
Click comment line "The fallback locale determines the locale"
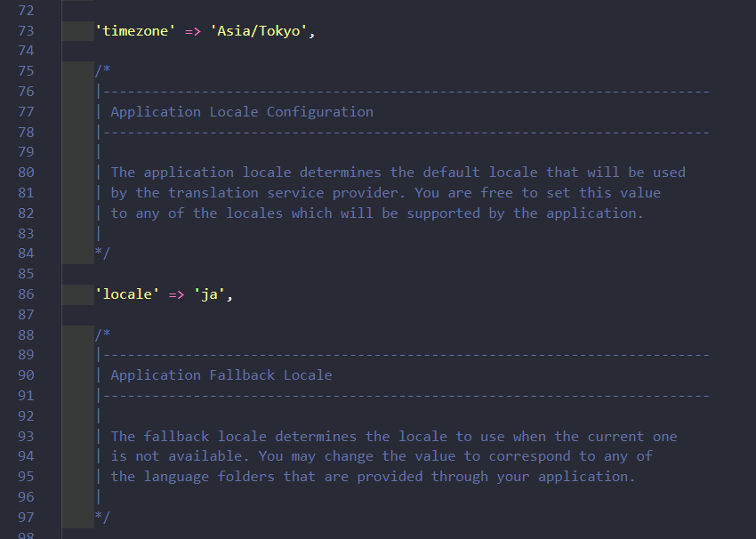click(394, 437)
